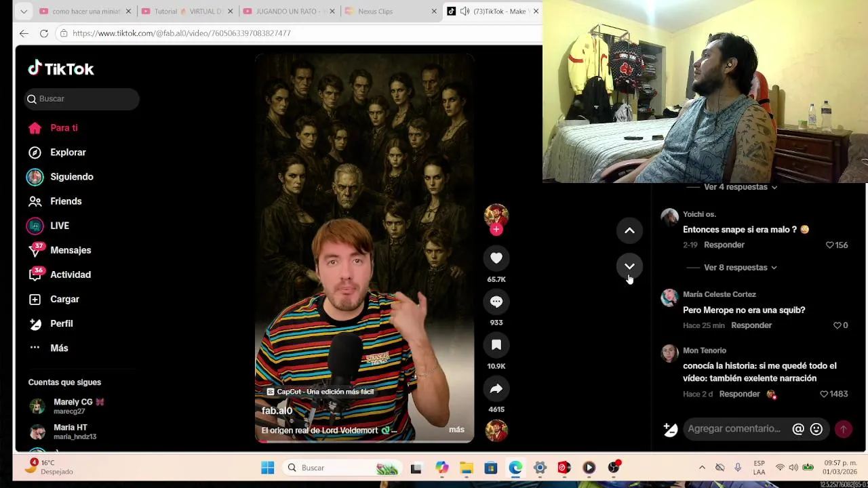Reply to Yoichi os. comment

click(x=724, y=245)
